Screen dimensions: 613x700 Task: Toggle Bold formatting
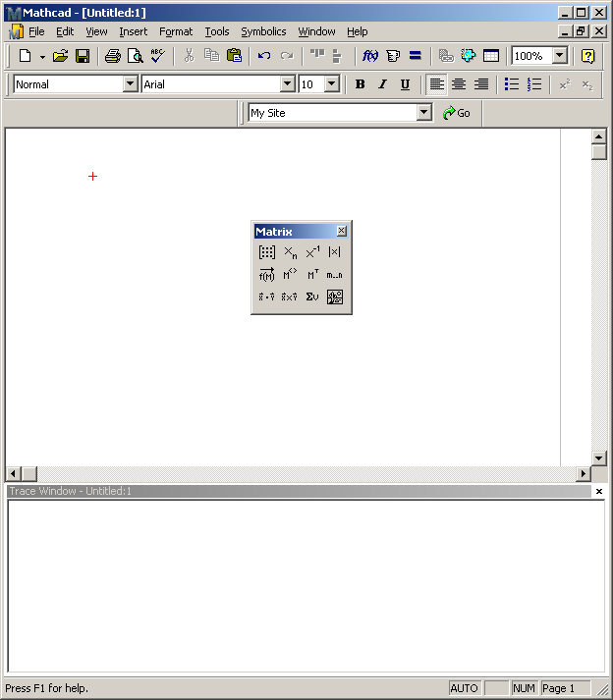(x=360, y=84)
